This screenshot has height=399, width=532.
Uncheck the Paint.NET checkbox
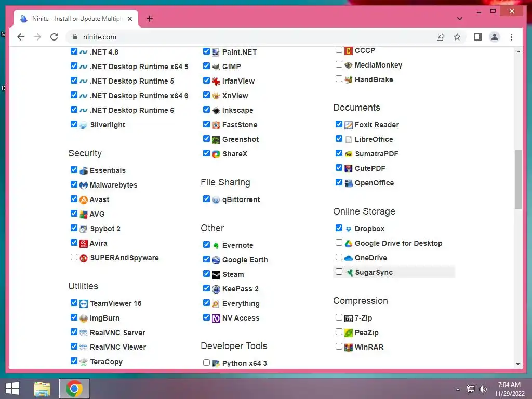point(206,51)
